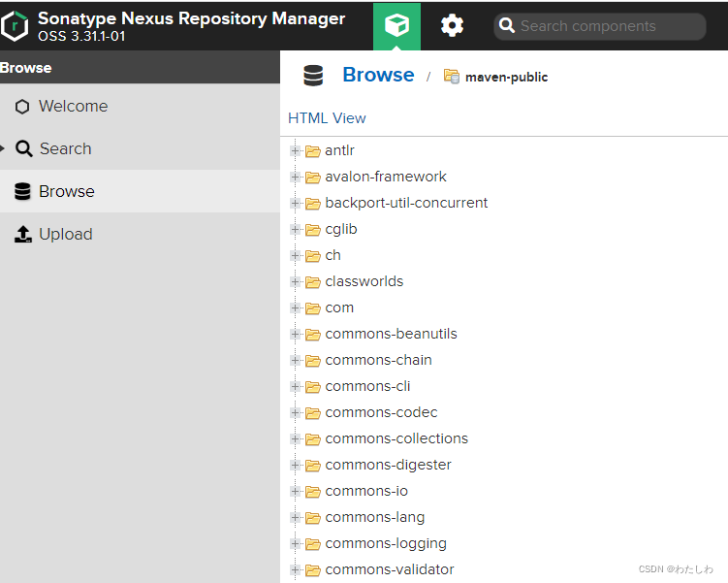Select the antlr tree item
The image size is (728, 583).
(339, 150)
